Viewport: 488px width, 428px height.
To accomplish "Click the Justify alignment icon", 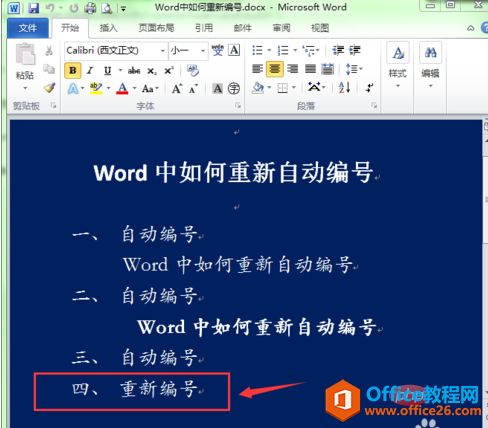I will pyautogui.click(x=310, y=69).
